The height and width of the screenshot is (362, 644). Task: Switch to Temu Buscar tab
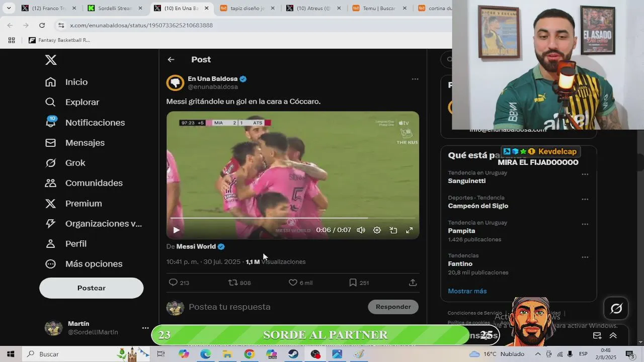(x=379, y=8)
